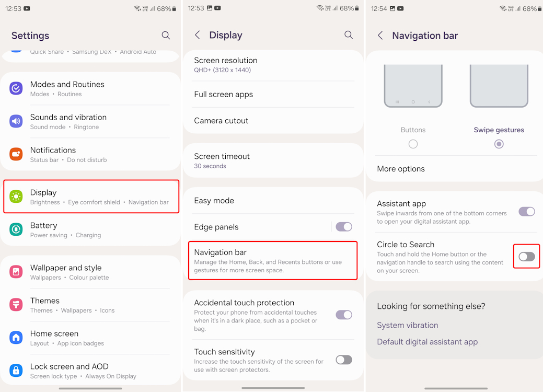The width and height of the screenshot is (543, 392).
Task: Disable the Edge panels toggle
Action: pos(343,226)
